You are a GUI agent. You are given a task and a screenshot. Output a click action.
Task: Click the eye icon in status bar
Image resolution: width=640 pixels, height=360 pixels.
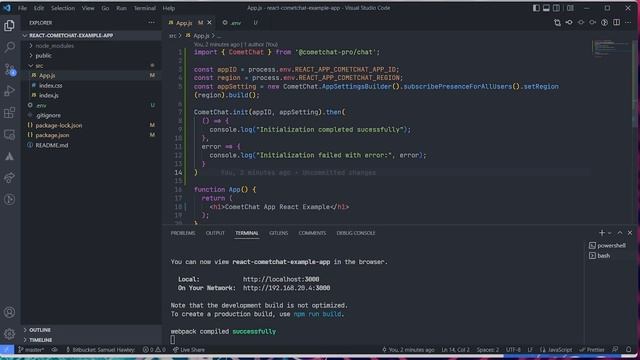coord(55,349)
